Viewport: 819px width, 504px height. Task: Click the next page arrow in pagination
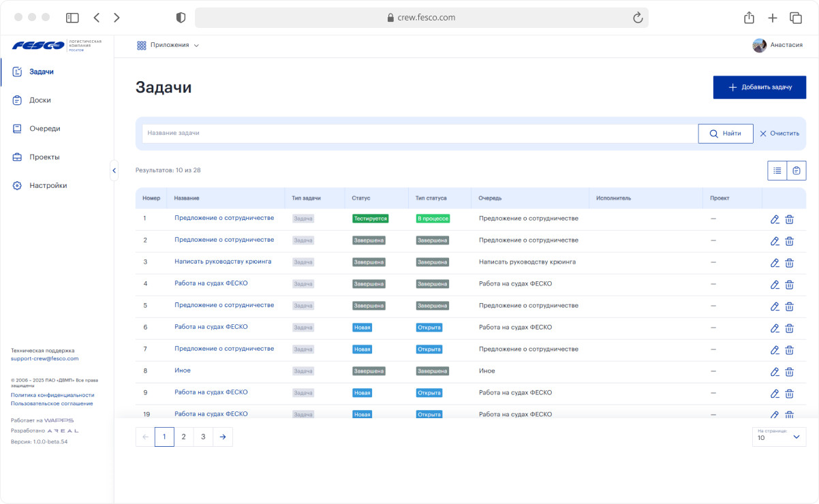click(223, 437)
